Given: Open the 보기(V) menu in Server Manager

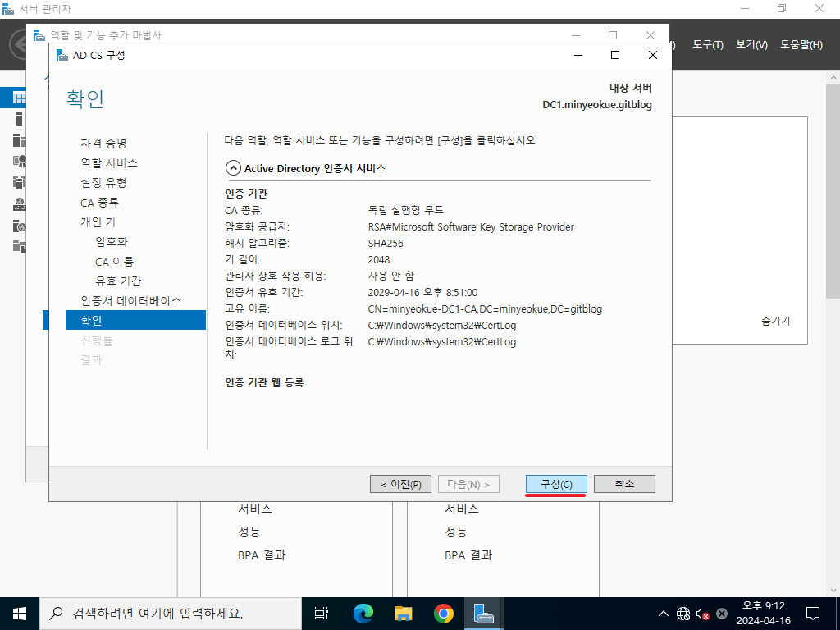Looking at the screenshot, I should [751, 45].
